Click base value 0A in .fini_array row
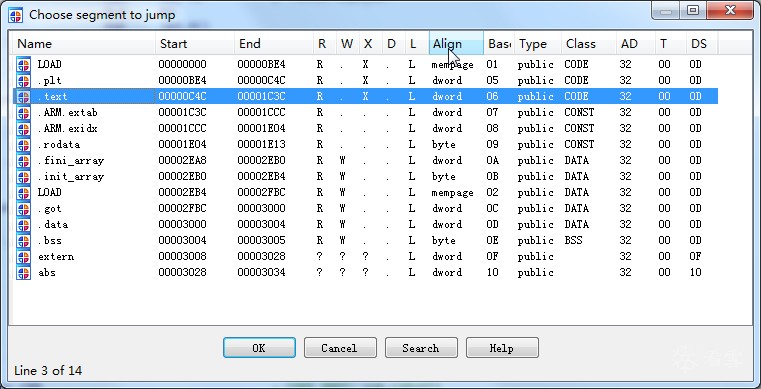The image size is (761, 389). 492,161
